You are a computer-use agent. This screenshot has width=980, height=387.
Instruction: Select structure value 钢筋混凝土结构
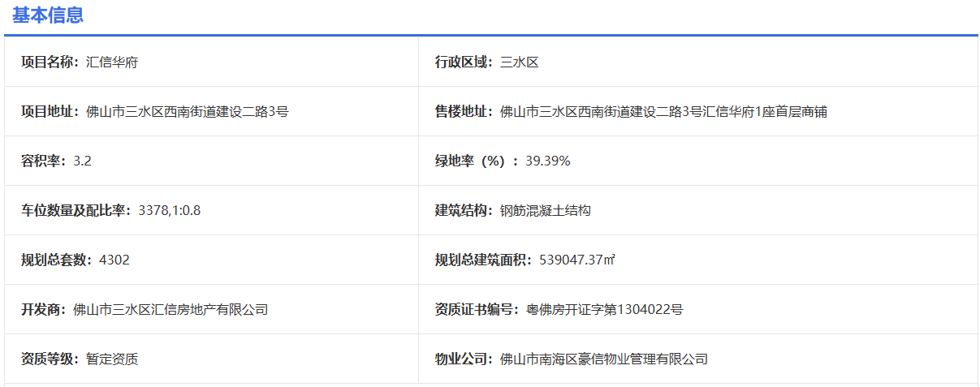click(x=546, y=210)
